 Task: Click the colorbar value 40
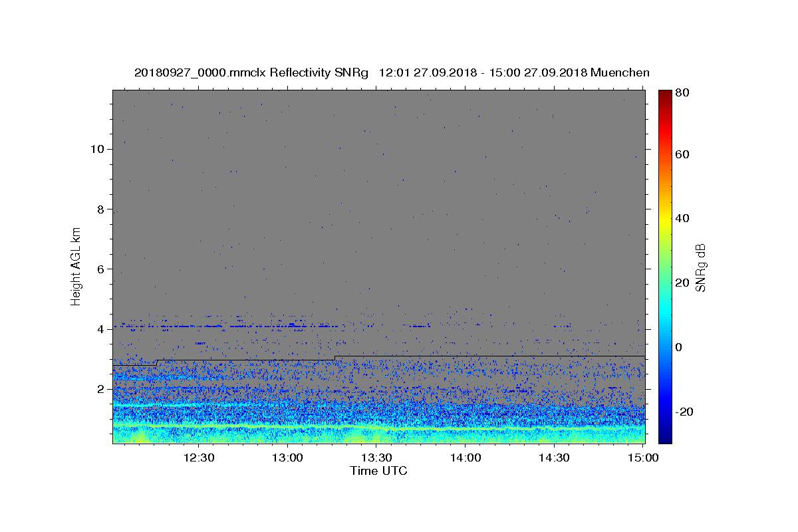[684, 218]
